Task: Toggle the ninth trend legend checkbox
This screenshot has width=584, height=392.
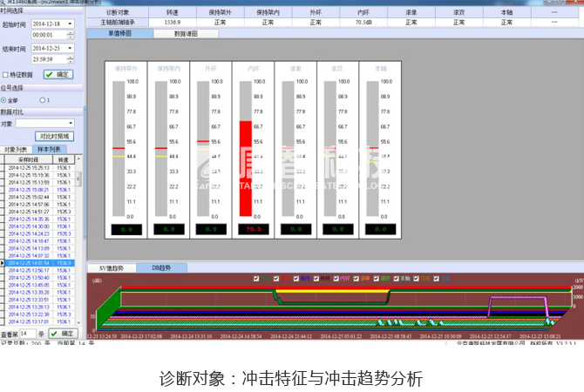Action: 417,279
